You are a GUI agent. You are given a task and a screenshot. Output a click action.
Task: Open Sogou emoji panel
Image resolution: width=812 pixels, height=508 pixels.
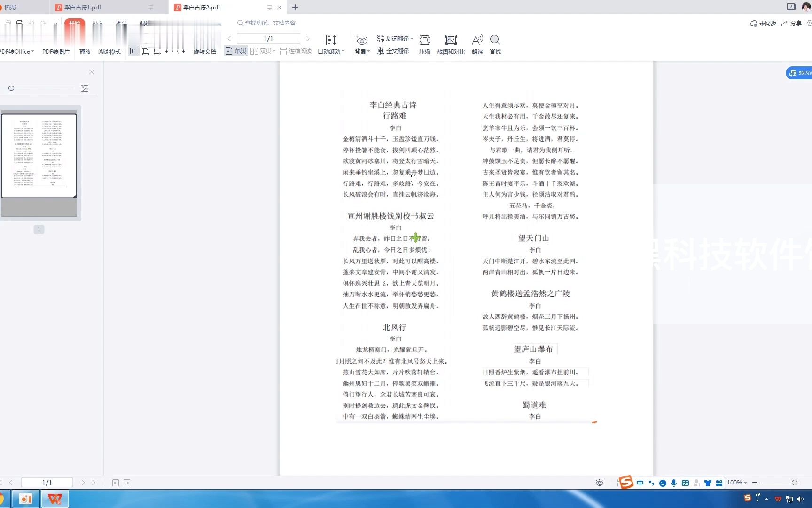tap(663, 483)
